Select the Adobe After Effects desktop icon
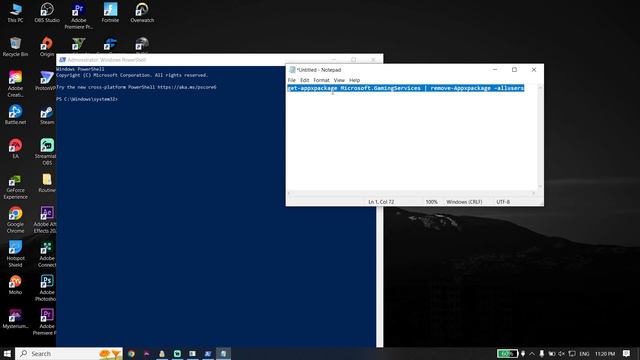Image resolution: width=640 pixels, height=360 pixels. tap(45, 220)
